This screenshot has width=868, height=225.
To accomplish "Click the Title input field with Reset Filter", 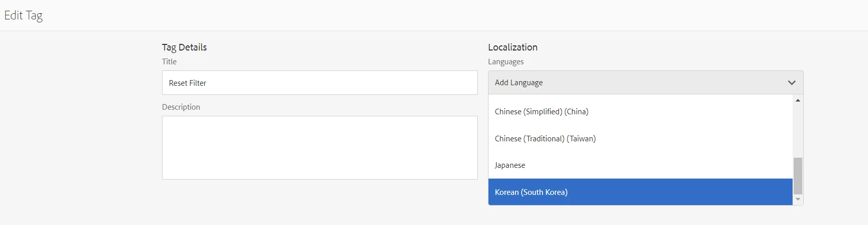I will [x=319, y=83].
